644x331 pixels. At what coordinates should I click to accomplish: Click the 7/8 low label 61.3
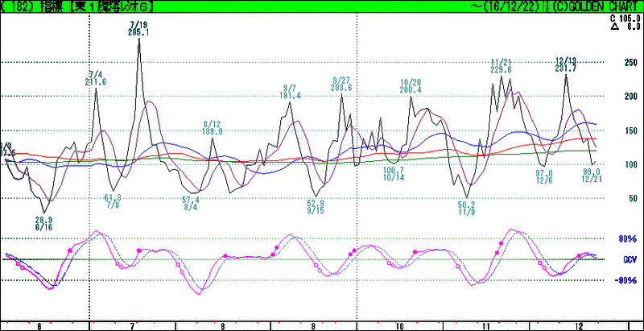113,198
